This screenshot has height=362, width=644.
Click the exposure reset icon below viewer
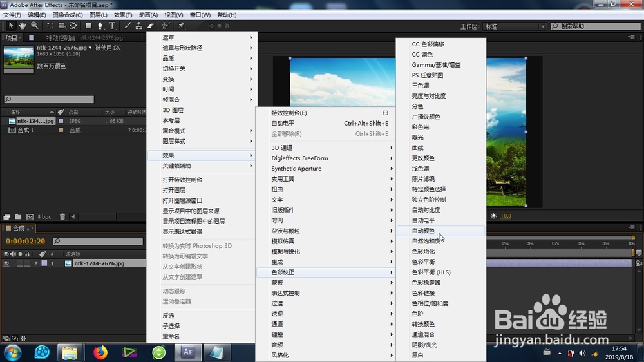click(x=494, y=216)
